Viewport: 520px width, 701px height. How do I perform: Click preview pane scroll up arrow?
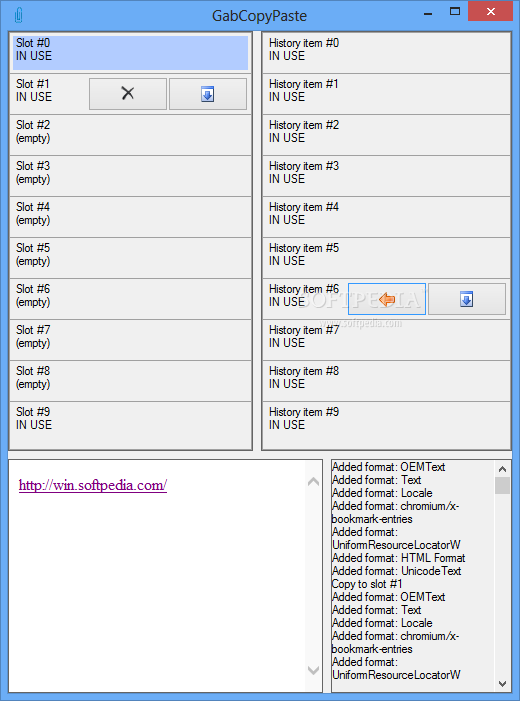point(313,482)
